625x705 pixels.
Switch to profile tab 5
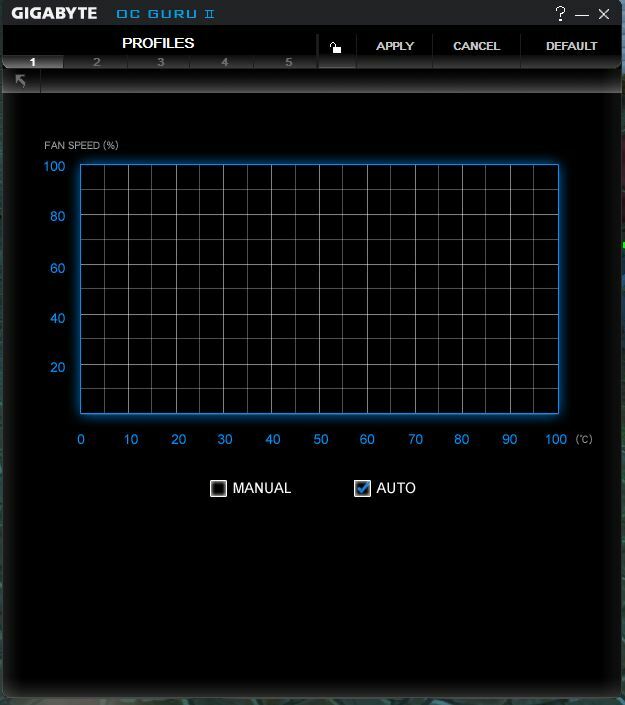288,62
